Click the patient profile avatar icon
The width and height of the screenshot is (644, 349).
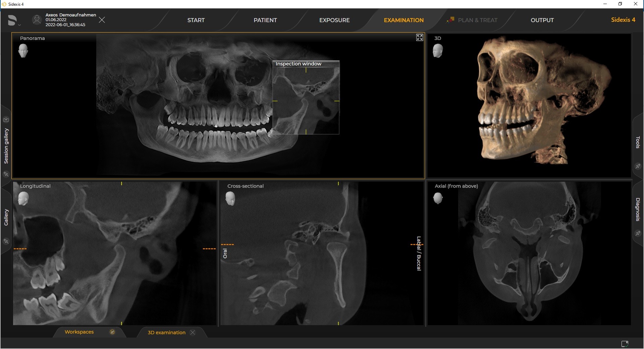point(36,20)
